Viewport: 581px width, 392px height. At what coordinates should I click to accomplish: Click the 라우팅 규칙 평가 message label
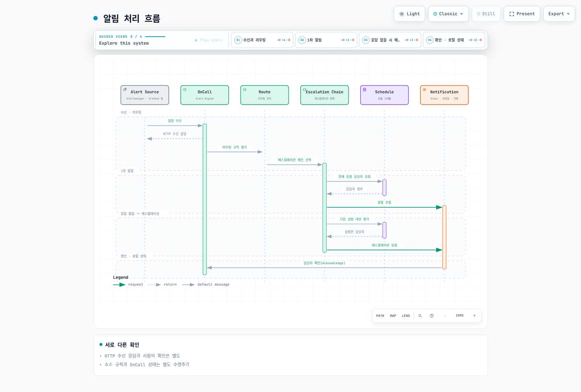click(x=235, y=147)
